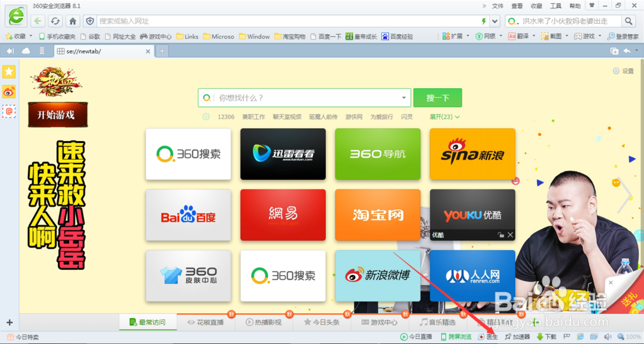Click the favorites star in left sidebar
The image size is (644, 344).
pos(8,72)
